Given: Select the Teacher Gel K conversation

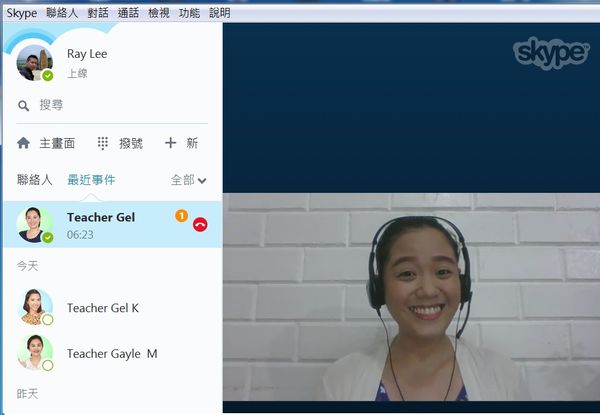Looking at the screenshot, I should 103,308.
